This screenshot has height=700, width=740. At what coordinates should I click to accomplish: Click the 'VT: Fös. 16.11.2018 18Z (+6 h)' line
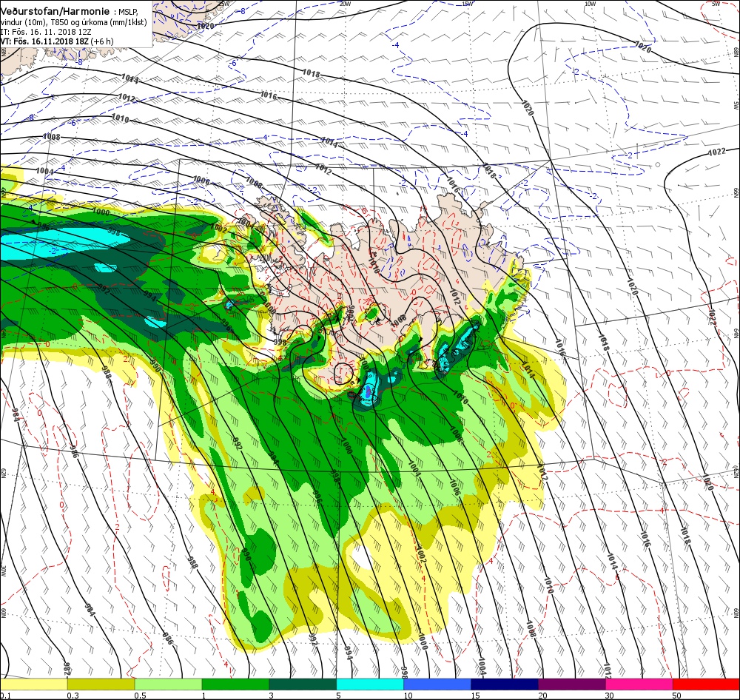pyautogui.click(x=57, y=41)
